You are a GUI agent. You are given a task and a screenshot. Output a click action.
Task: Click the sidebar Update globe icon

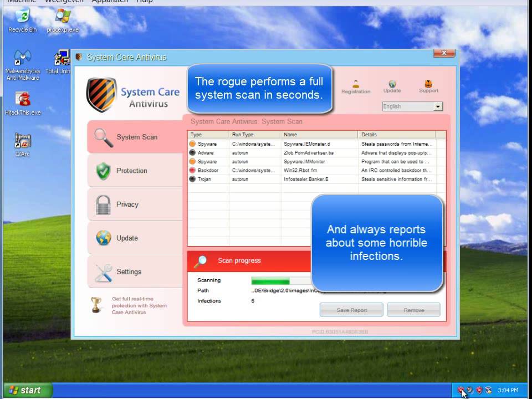pos(103,238)
